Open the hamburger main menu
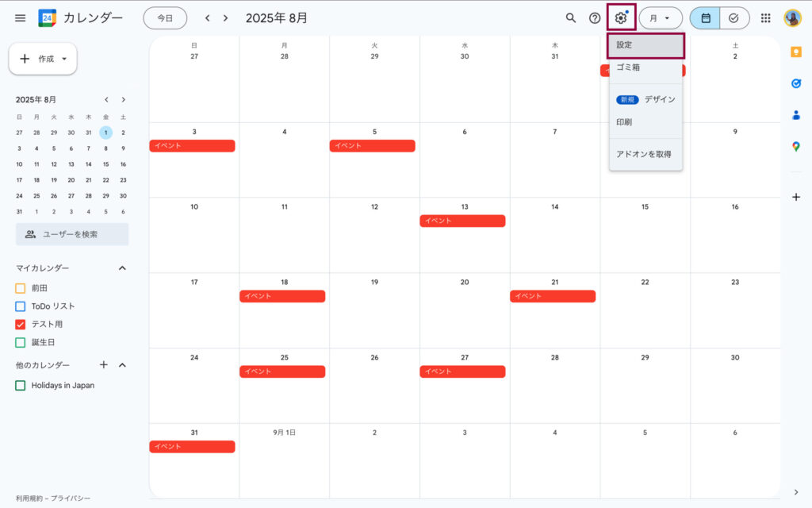The image size is (812, 508). point(20,17)
